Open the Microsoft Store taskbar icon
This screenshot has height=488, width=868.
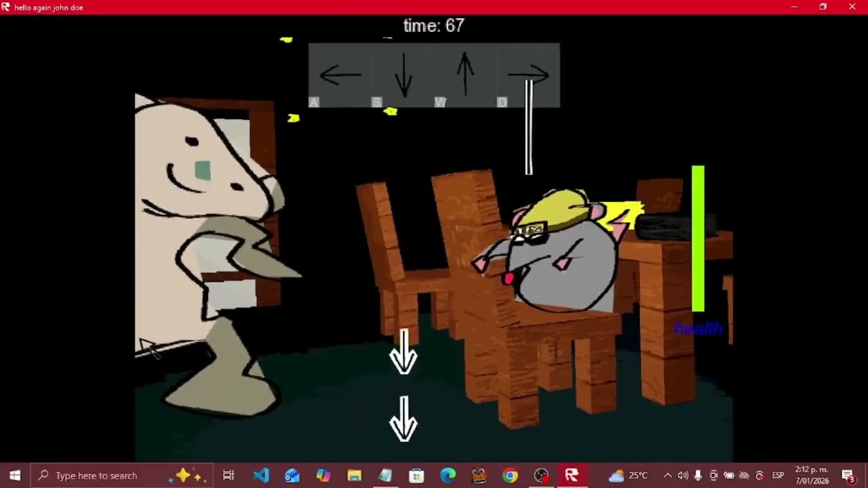click(416, 475)
